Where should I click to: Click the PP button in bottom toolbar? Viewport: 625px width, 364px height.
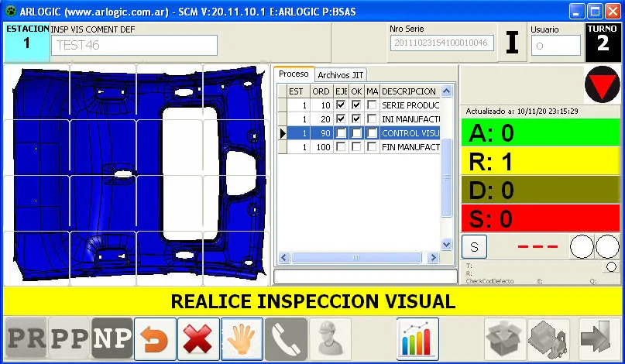pyautogui.click(x=70, y=338)
